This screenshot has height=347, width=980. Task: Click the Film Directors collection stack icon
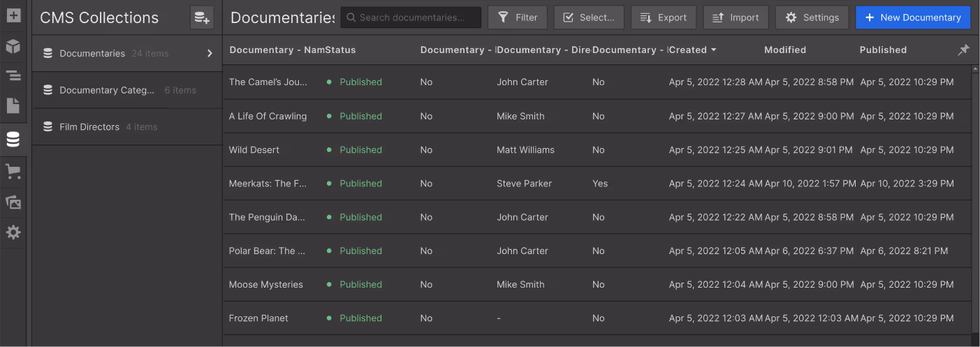click(x=47, y=127)
